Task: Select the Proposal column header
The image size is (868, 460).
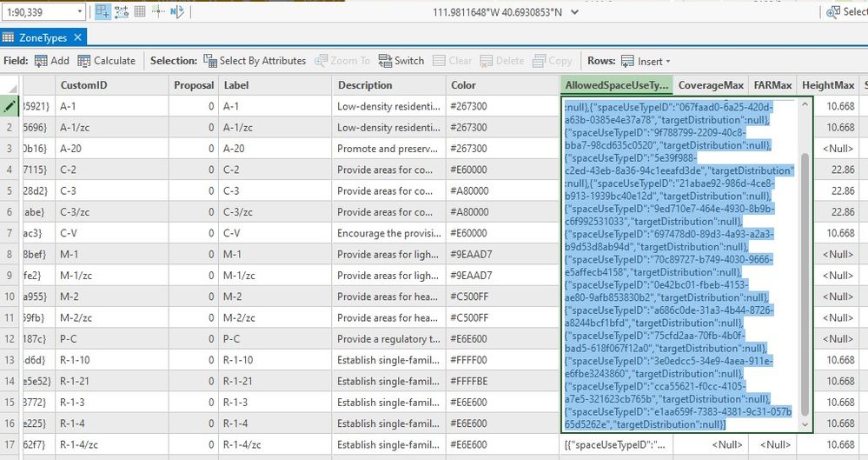Action: (x=193, y=85)
